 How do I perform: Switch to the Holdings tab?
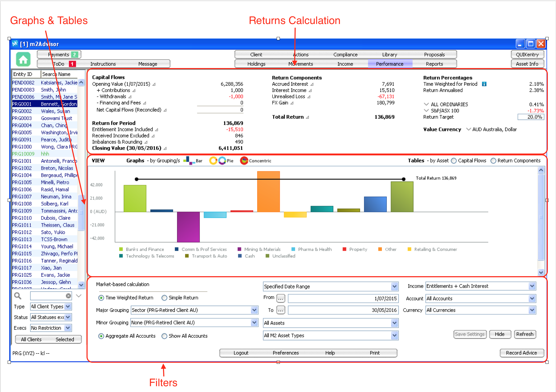pyautogui.click(x=256, y=64)
